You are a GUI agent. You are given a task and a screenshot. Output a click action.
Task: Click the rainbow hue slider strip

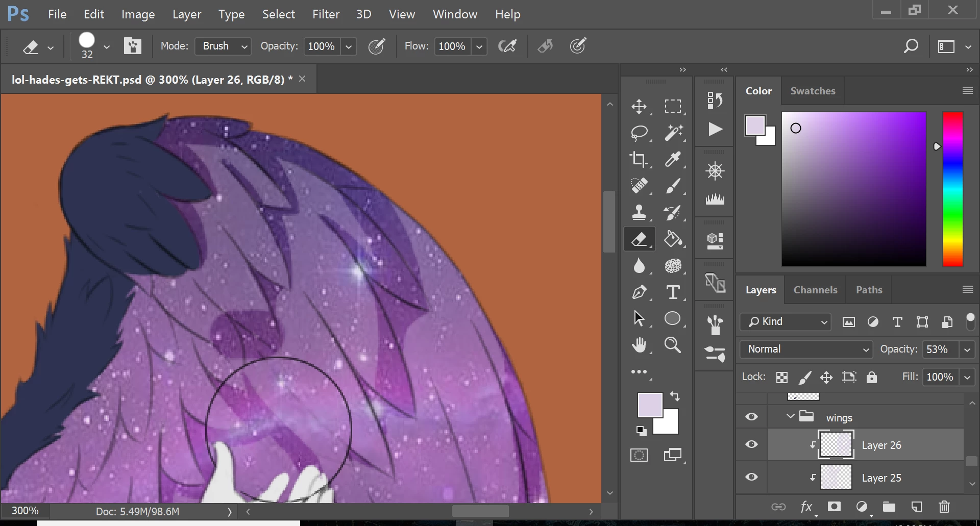click(952, 189)
